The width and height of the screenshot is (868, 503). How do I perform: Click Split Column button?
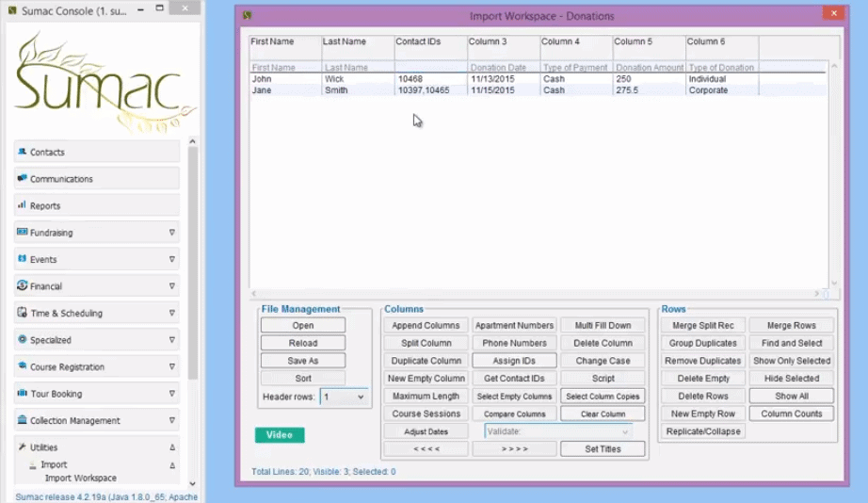[426, 343]
